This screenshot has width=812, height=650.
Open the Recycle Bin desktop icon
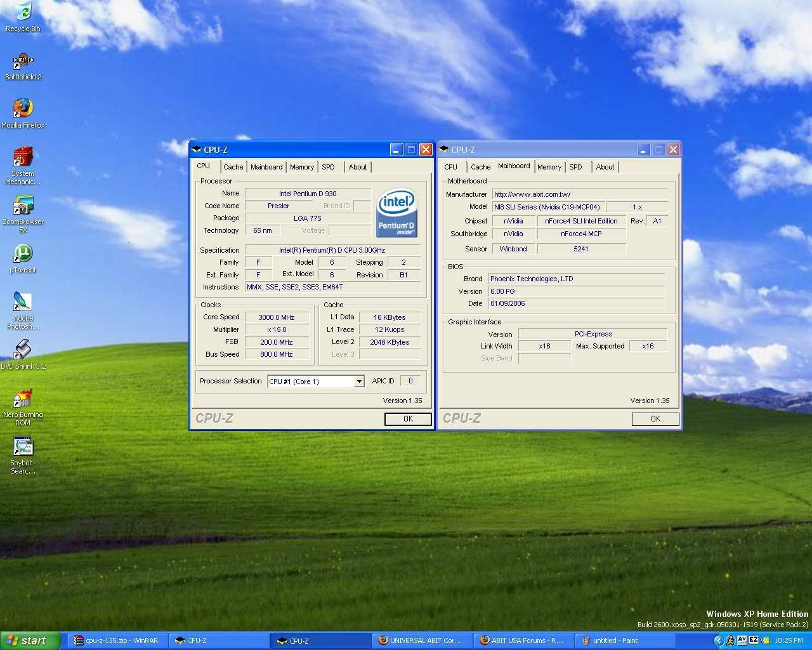point(23,17)
